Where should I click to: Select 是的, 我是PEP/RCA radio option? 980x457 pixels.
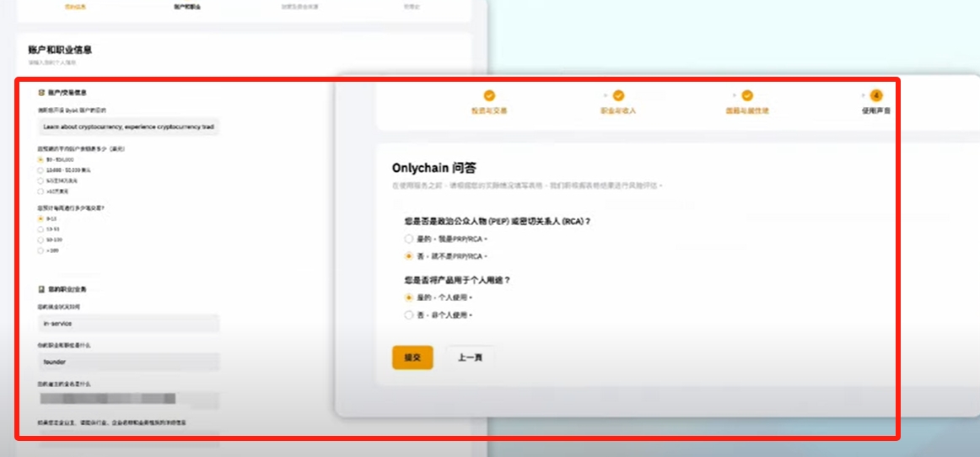coord(409,239)
